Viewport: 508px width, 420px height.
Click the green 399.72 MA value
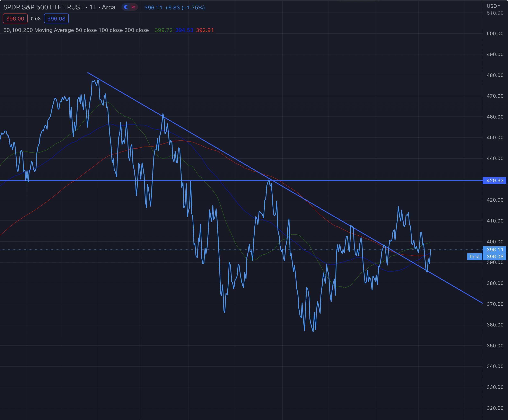[x=164, y=30]
